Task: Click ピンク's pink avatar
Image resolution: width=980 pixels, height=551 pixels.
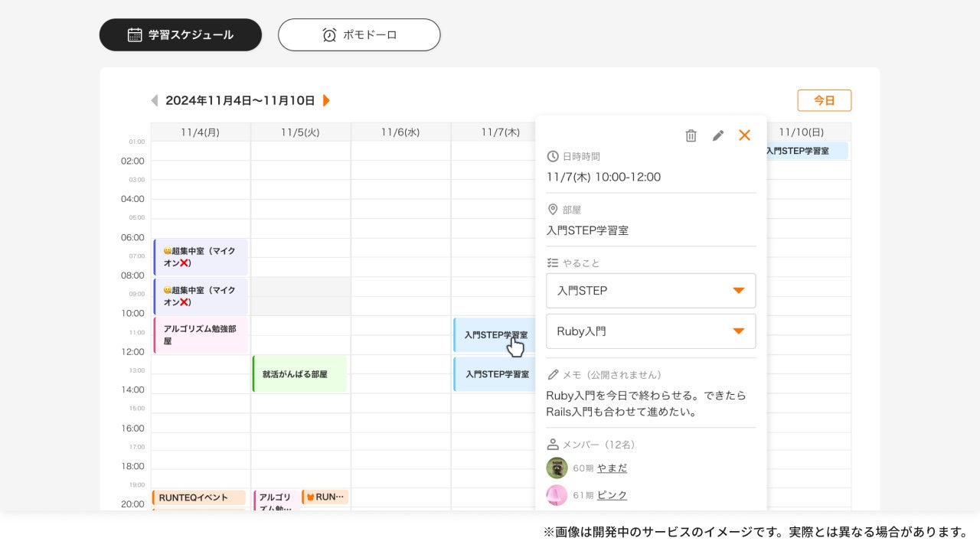Action: (x=557, y=495)
